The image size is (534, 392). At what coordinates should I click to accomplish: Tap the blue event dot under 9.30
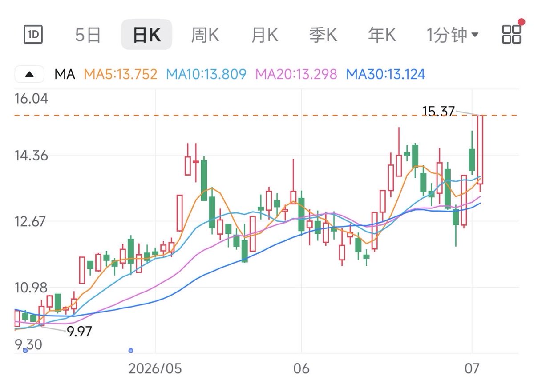tap(25, 351)
